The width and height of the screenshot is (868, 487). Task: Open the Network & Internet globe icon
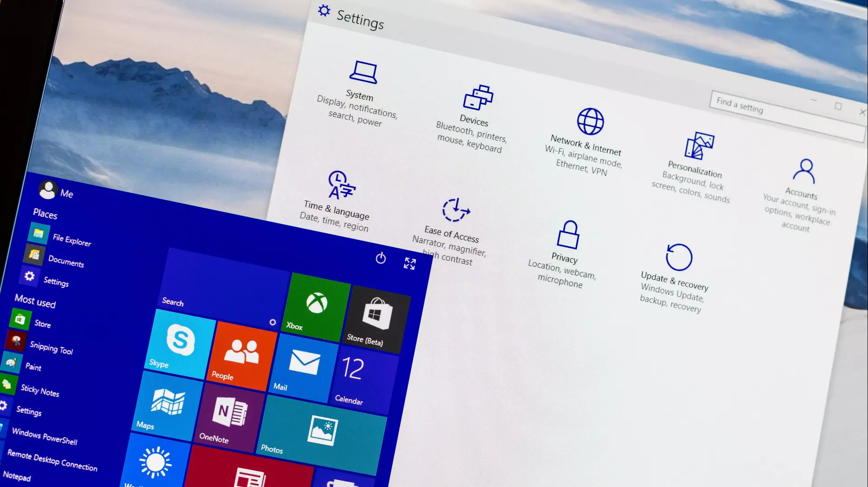[590, 121]
